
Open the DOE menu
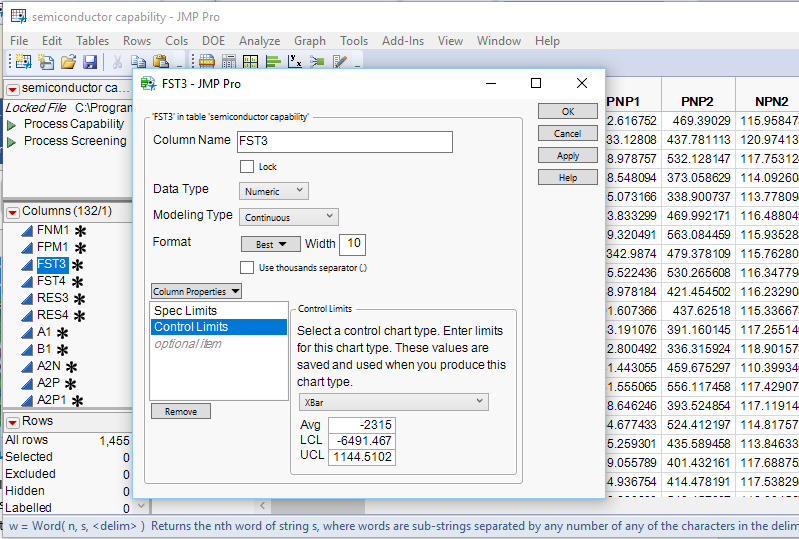point(214,41)
